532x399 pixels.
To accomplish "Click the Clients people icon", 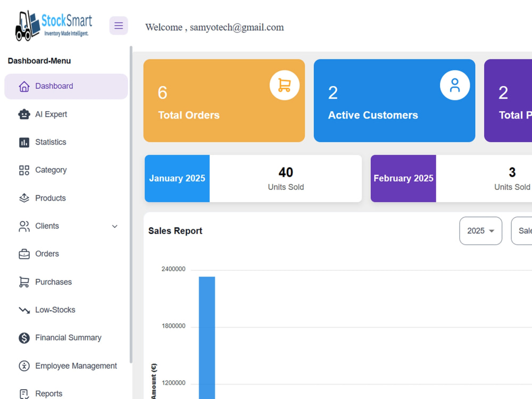I will (x=24, y=226).
